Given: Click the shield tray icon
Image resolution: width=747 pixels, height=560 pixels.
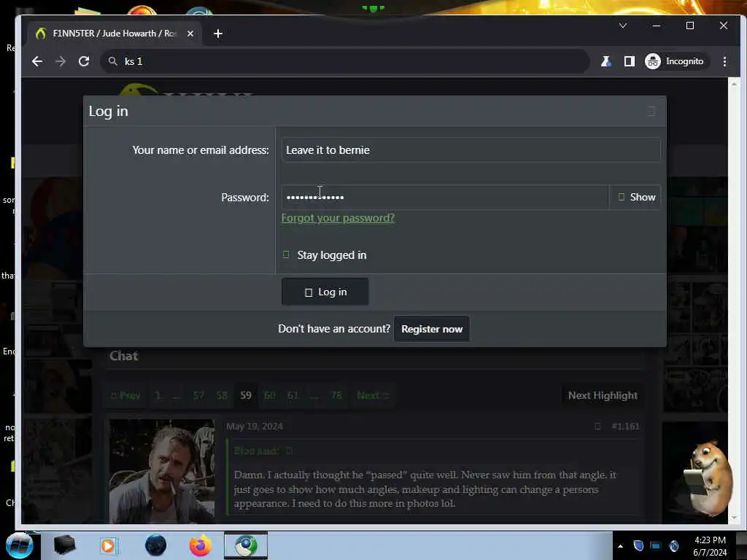Looking at the screenshot, I should pos(638,545).
